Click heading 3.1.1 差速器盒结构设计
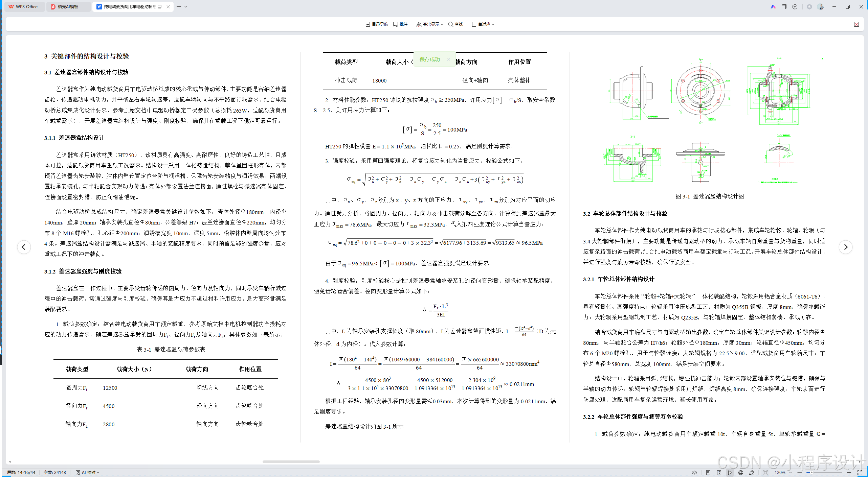Viewport: 868px width, 477px height. [x=74, y=138]
